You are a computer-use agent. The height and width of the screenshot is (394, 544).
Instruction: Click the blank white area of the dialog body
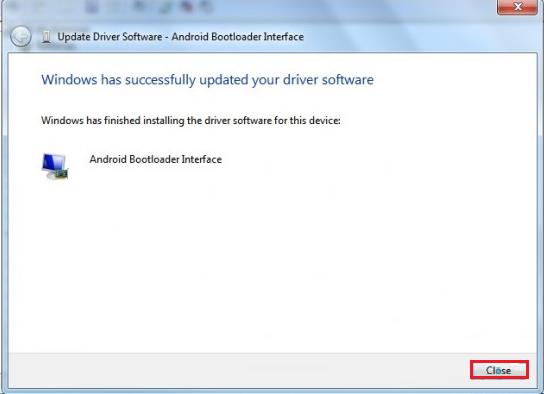[x=272, y=264]
